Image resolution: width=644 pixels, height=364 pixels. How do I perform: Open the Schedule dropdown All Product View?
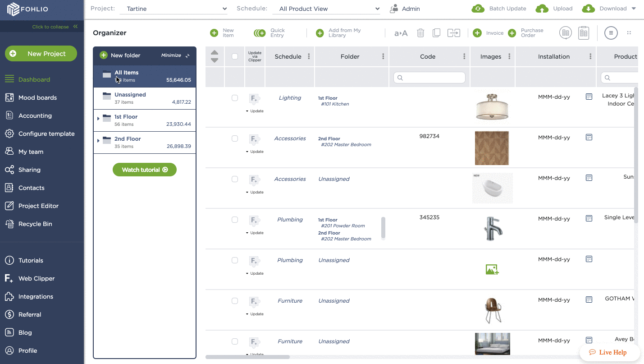coord(326,9)
